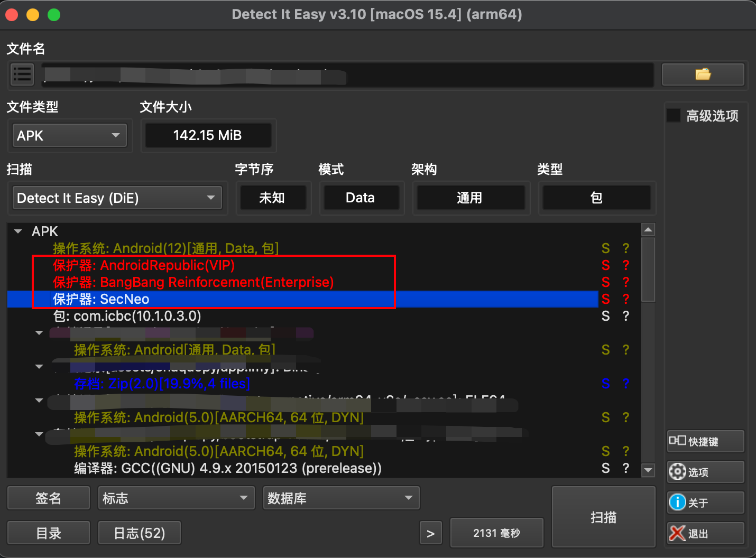
Task: Click the large 扫描 scan button
Action: [x=603, y=517]
